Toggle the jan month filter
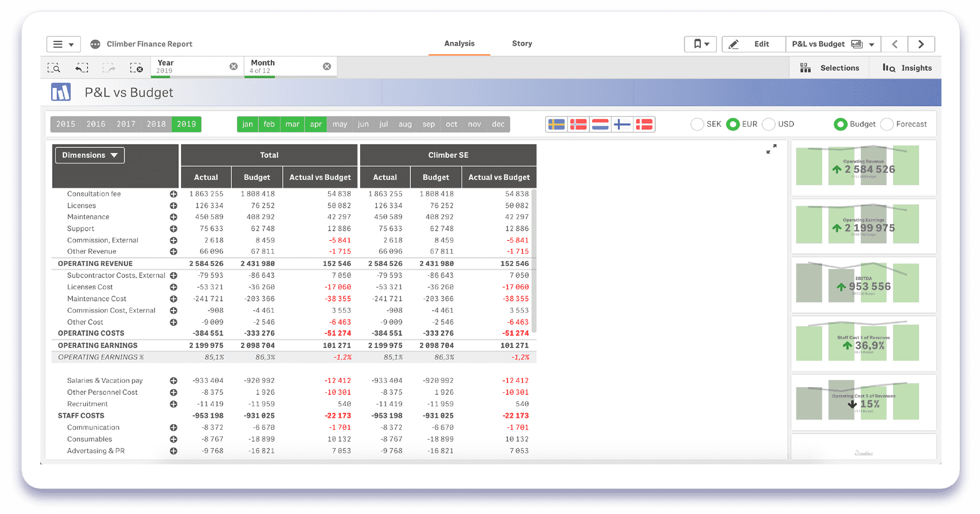Viewport: 980px width, 514px height. point(248,124)
